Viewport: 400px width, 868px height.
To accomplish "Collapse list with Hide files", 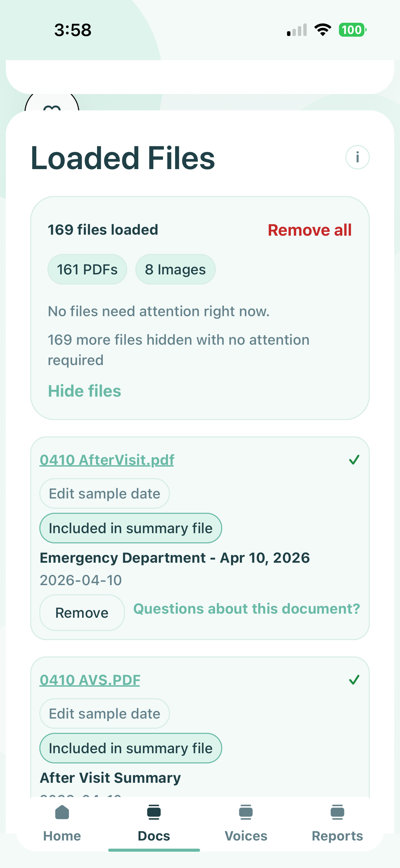I will coord(84,391).
